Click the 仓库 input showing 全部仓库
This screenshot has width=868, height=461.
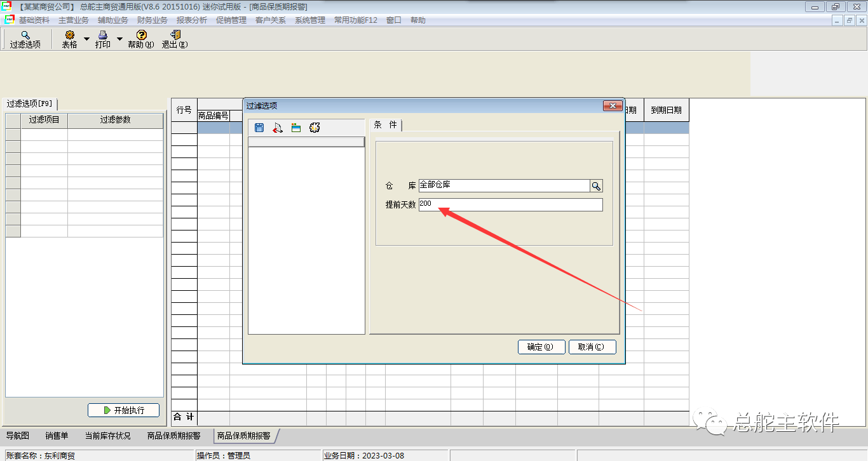click(x=505, y=185)
